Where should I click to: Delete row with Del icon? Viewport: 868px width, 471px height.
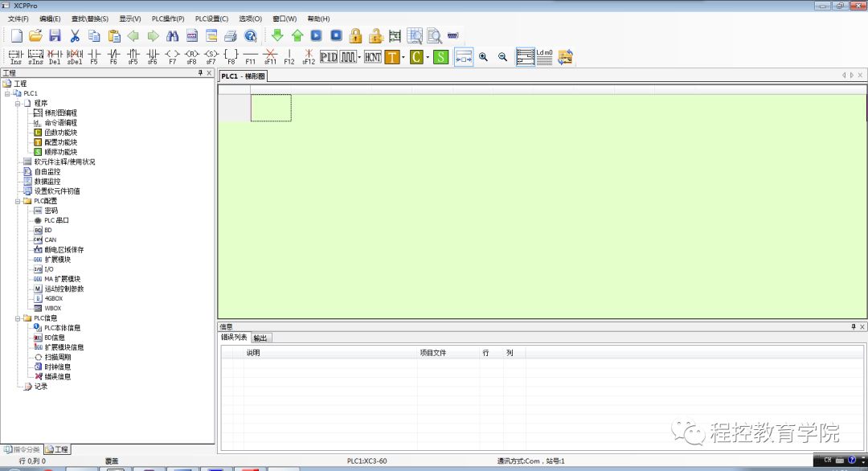pos(55,56)
